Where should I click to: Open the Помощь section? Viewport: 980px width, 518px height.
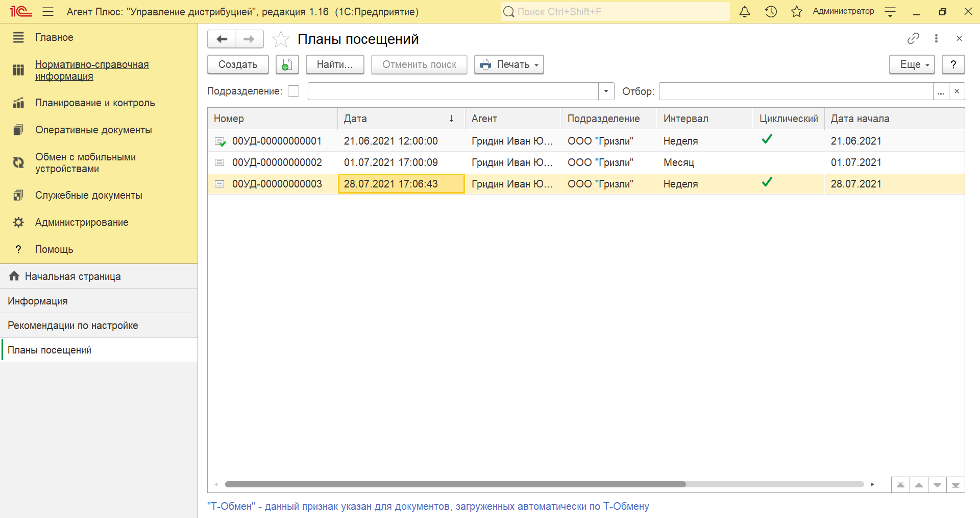[x=54, y=249]
